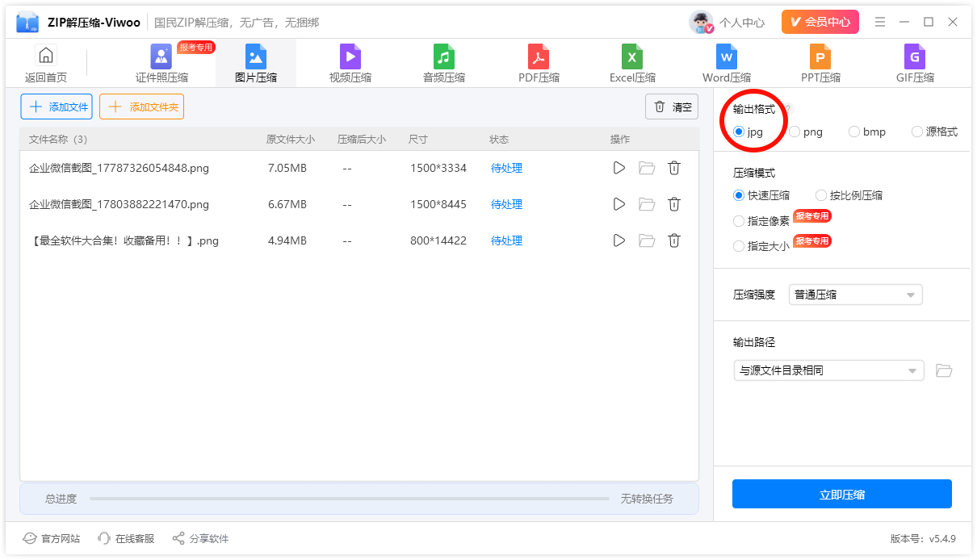
Task: Select file name 【最全软件大合集！收藏备用！！】.png
Action: click(124, 240)
